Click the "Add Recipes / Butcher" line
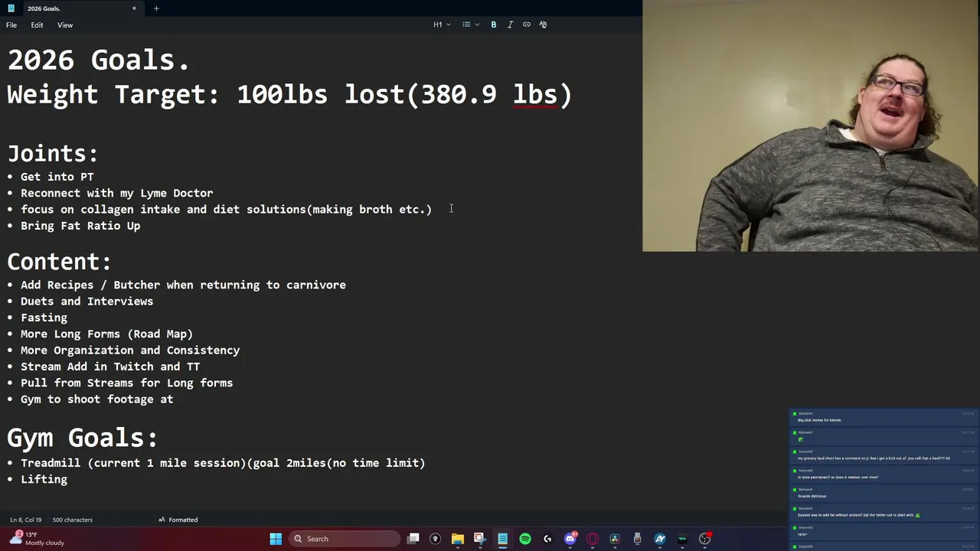 point(183,285)
